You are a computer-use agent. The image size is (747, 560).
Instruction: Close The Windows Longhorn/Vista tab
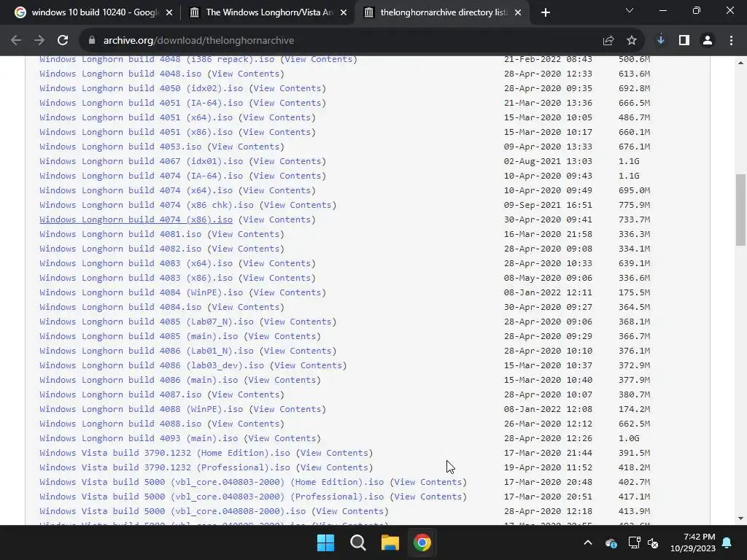click(344, 12)
